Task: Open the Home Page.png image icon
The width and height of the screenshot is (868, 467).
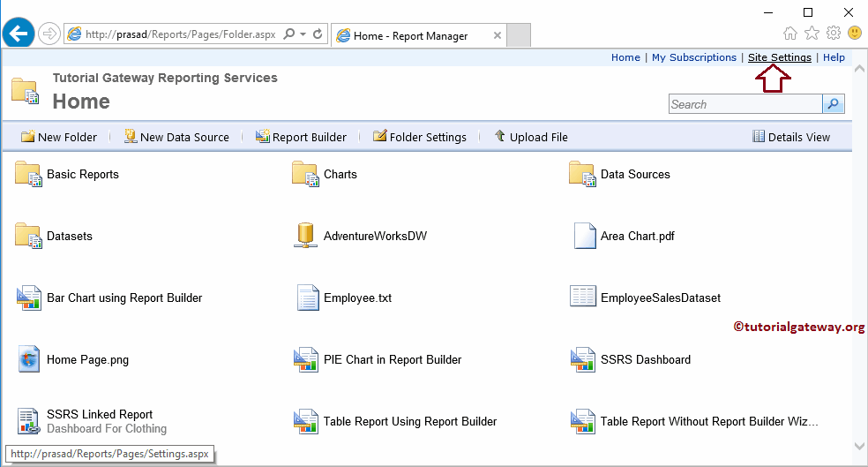Action: [x=29, y=359]
